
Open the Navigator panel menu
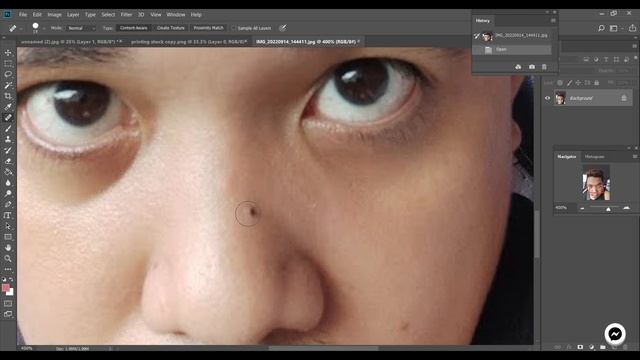[x=635, y=156]
